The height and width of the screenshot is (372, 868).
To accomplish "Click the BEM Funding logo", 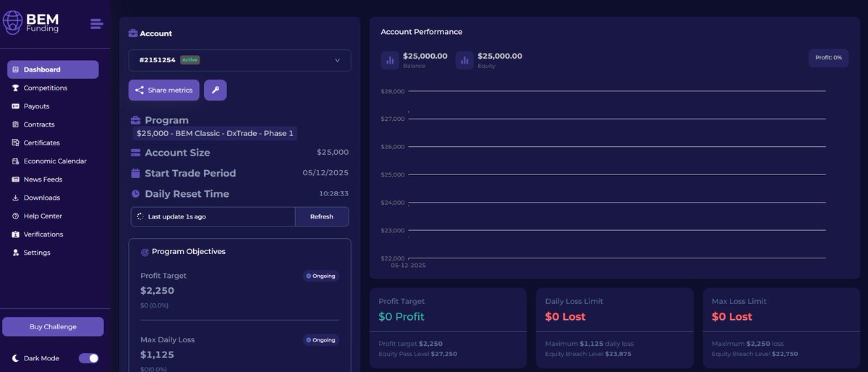I will (31, 22).
